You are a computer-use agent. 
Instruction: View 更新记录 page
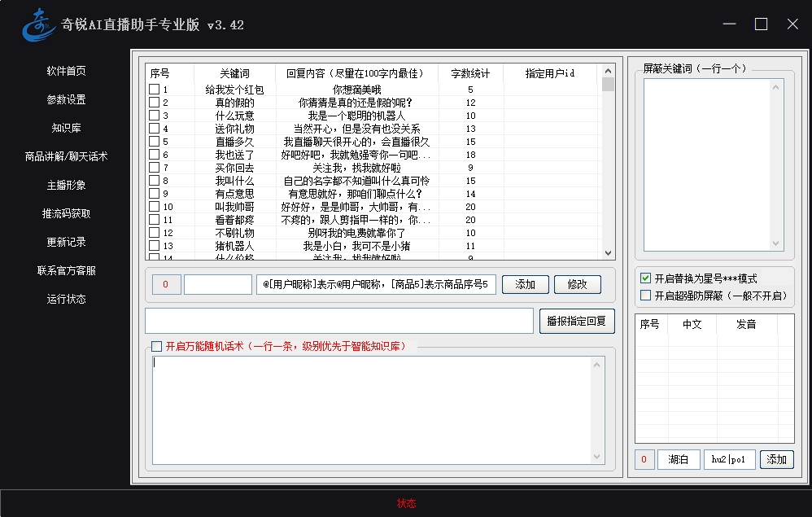coord(66,243)
